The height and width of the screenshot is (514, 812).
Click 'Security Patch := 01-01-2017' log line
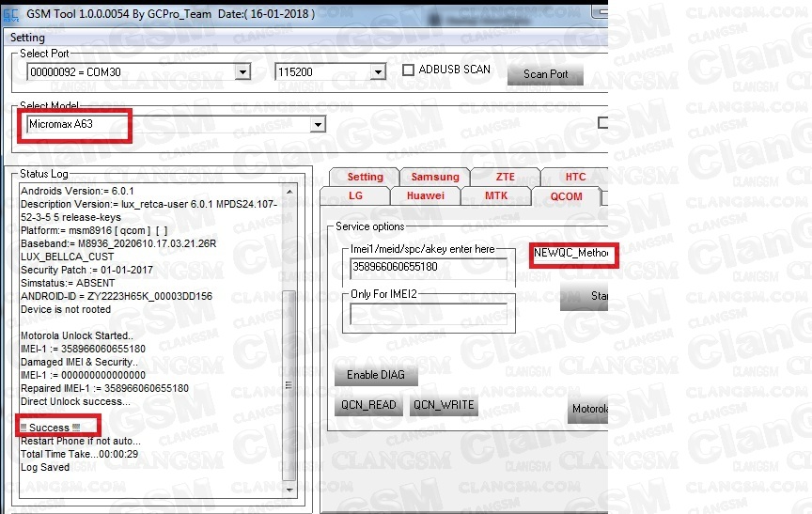point(86,270)
